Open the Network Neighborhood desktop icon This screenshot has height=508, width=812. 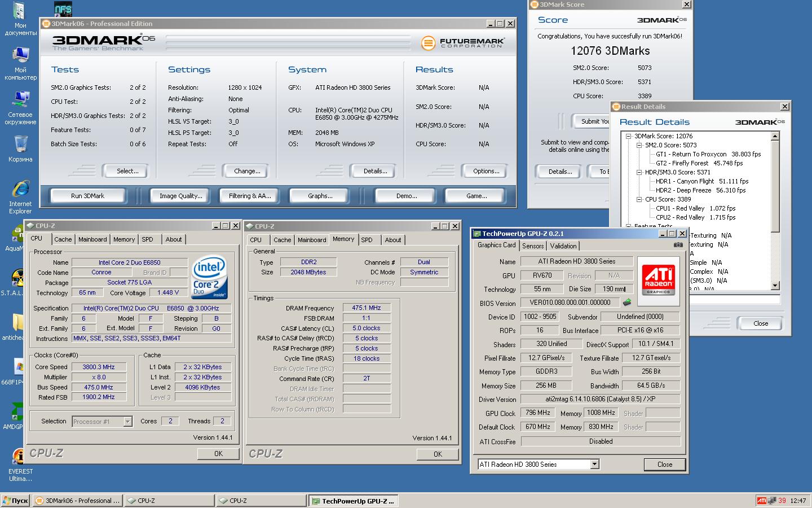[20, 108]
